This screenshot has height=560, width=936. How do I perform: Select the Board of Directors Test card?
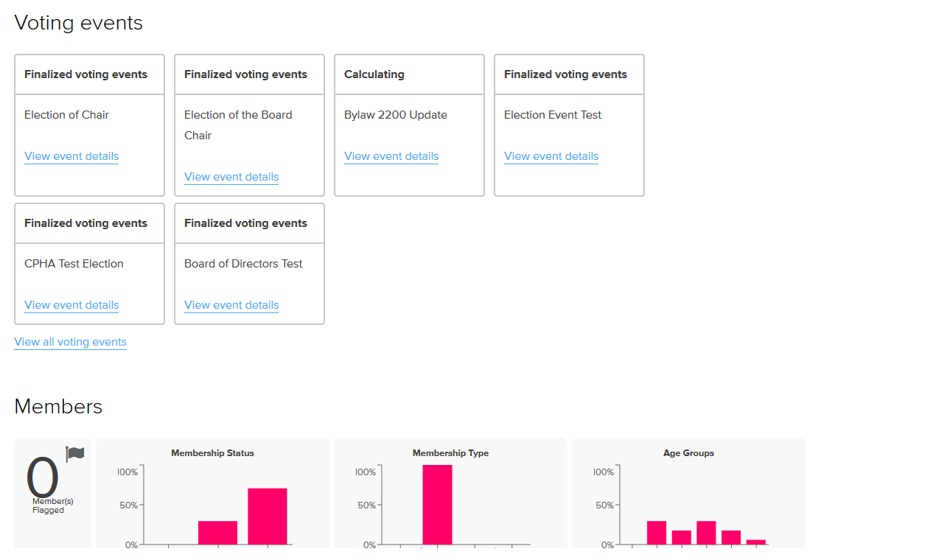point(249,264)
